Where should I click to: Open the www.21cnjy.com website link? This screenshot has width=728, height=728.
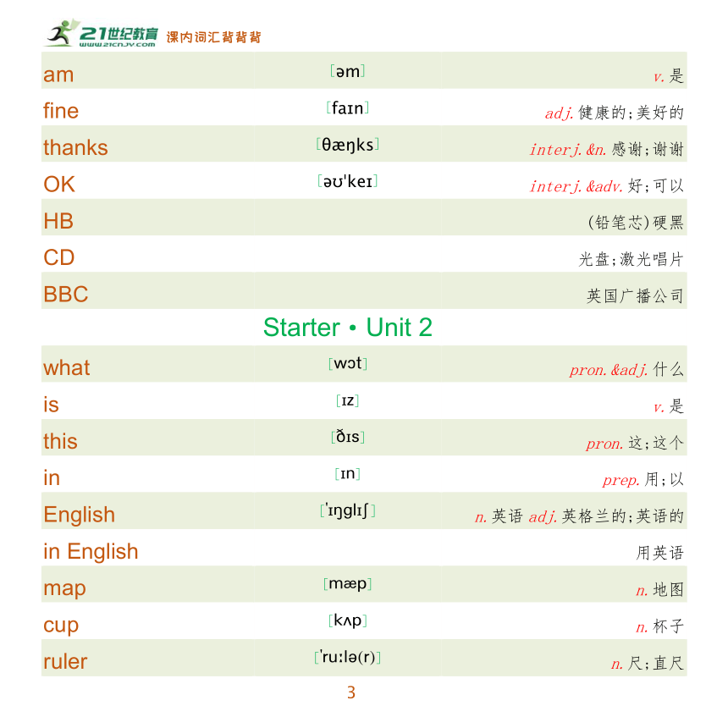coord(117,45)
